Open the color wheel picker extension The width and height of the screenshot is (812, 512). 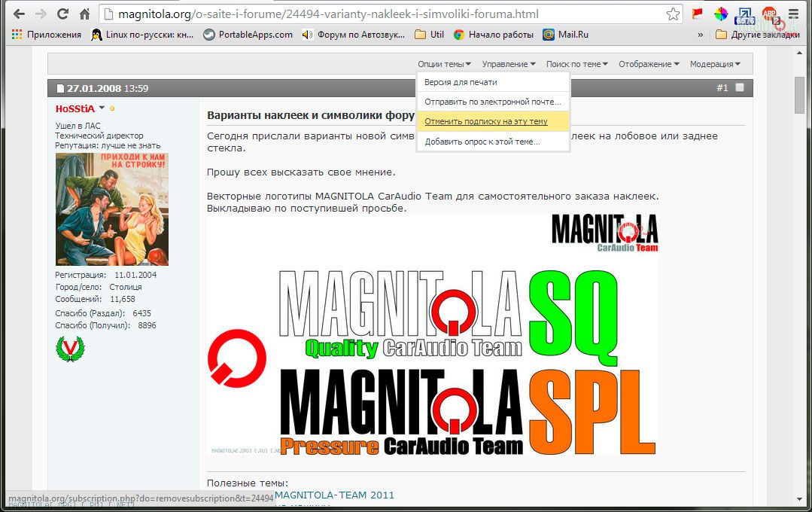[x=721, y=14]
